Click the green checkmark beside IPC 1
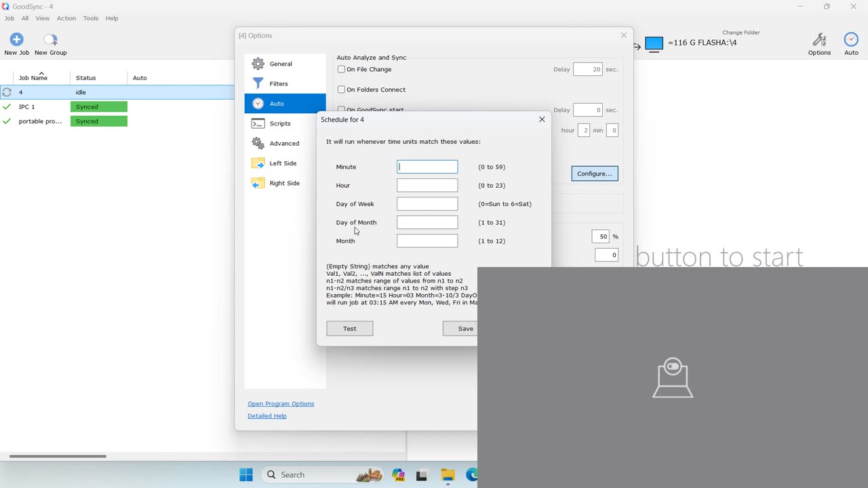Image resolution: width=868 pixels, height=488 pixels. (x=7, y=106)
